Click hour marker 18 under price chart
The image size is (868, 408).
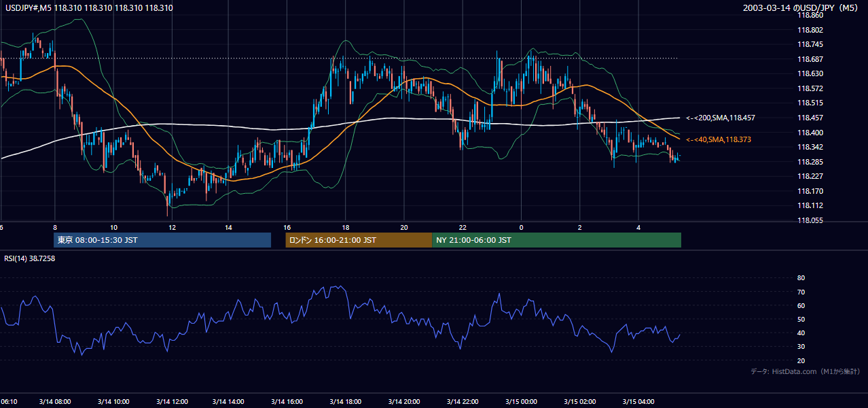click(x=346, y=227)
